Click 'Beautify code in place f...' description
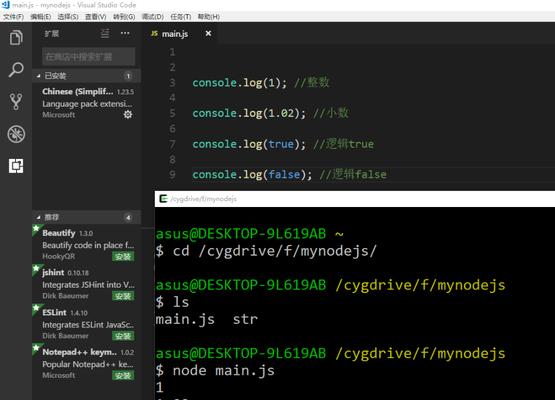This screenshot has width=555, height=400. point(88,245)
